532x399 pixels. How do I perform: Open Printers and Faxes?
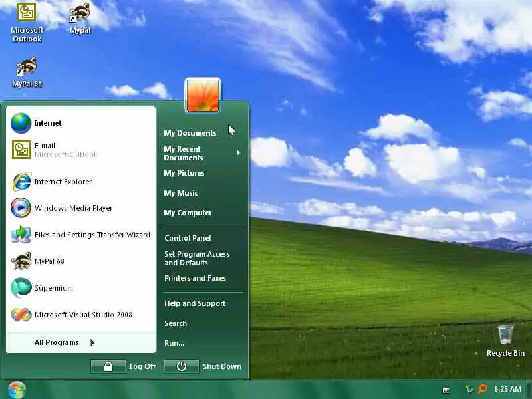tap(202, 278)
